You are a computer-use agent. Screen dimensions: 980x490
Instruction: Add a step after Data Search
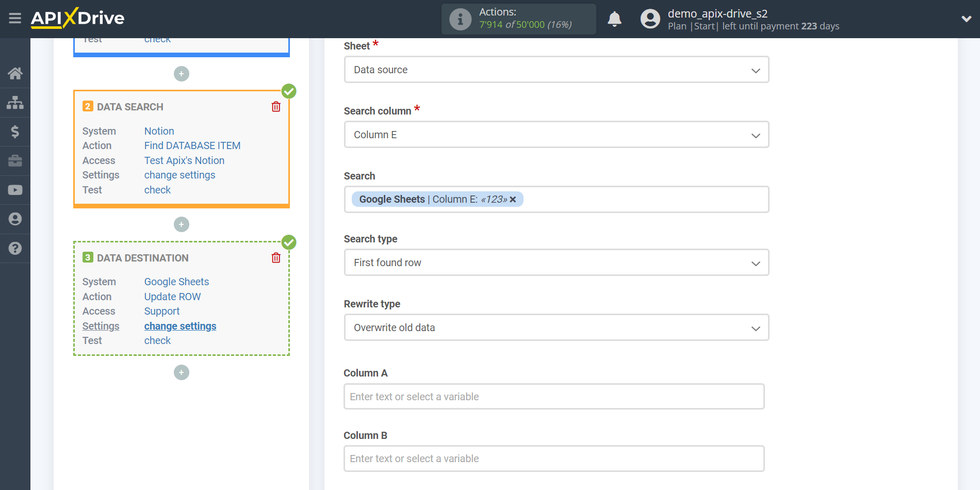[182, 224]
